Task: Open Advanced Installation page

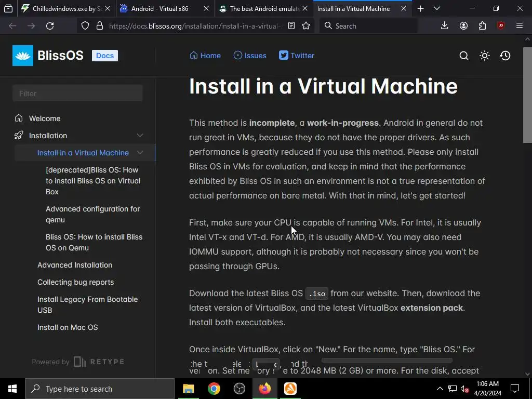Action: click(75, 265)
